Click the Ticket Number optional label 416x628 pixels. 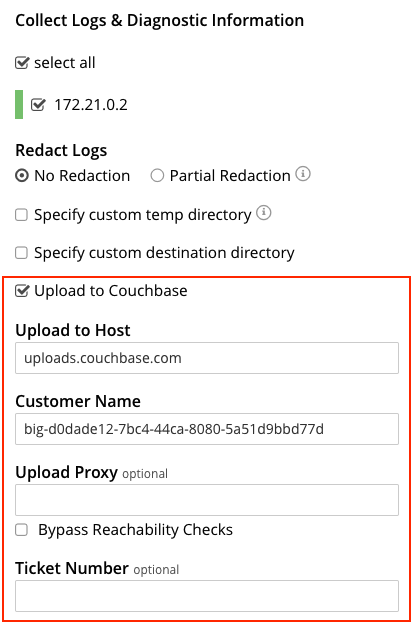97,568
